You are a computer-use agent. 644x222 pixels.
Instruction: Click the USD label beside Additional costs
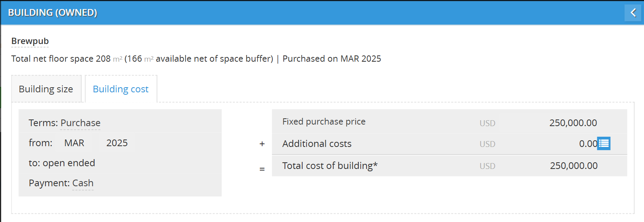click(487, 144)
